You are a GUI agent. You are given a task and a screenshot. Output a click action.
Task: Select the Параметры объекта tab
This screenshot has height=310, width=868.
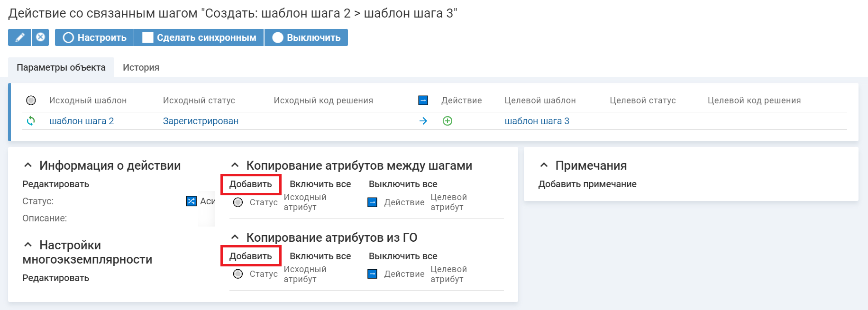pos(61,67)
